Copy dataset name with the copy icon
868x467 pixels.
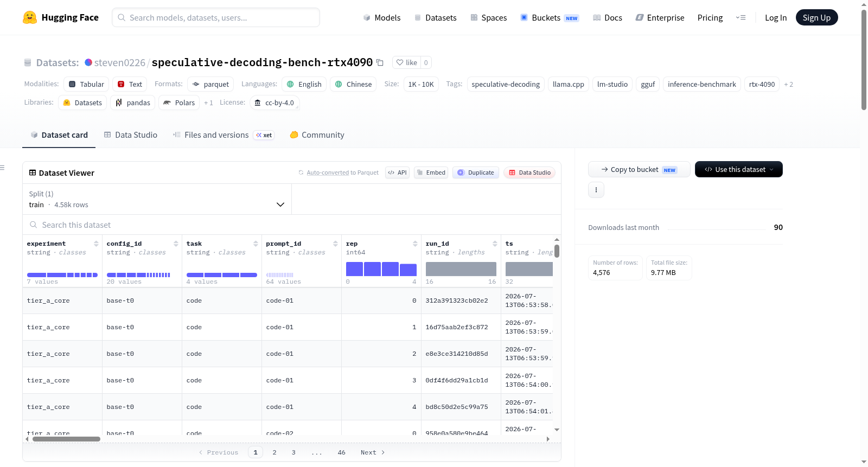click(380, 62)
